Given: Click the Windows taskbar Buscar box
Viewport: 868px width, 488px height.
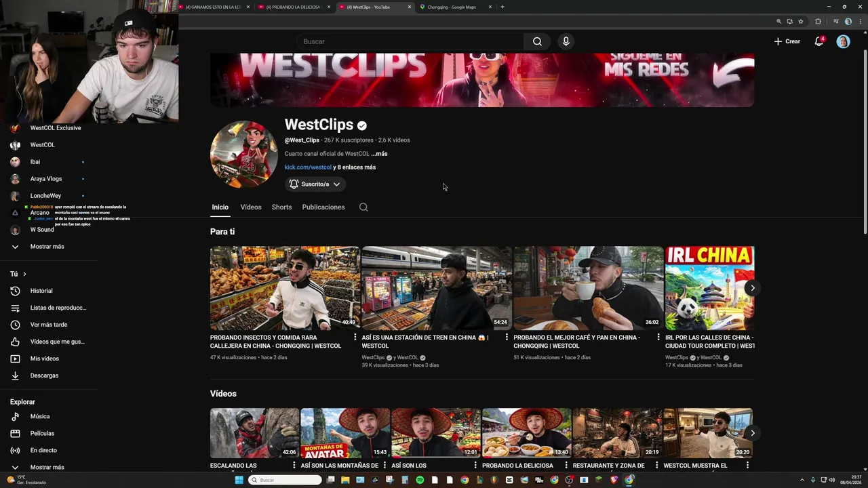Looking at the screenshot, I should [x=285, y=480].
